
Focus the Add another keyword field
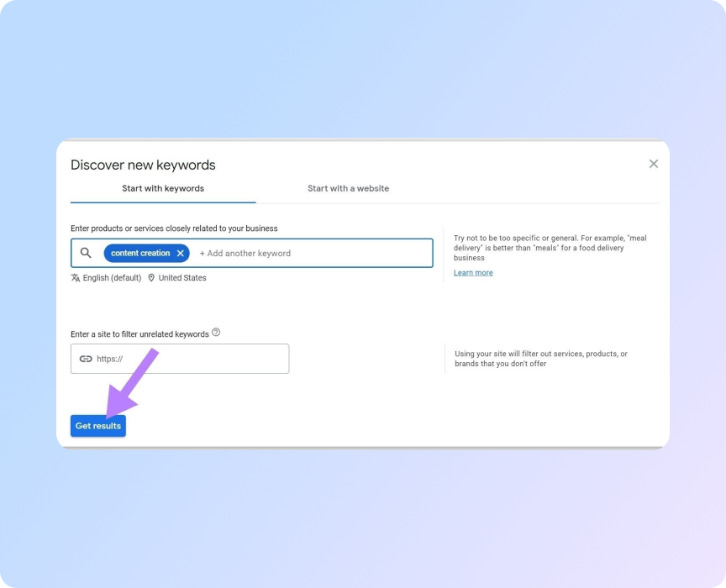311,253
